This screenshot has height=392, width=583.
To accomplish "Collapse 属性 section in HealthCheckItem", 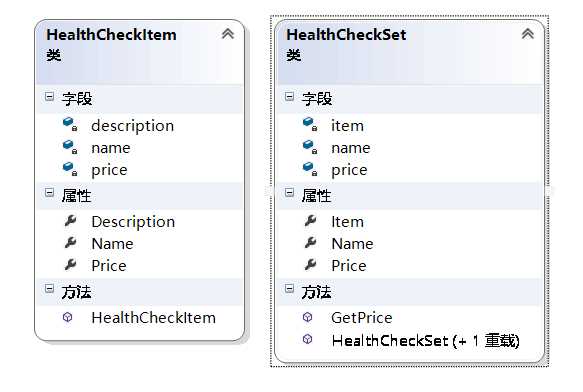I will [49, 193].
